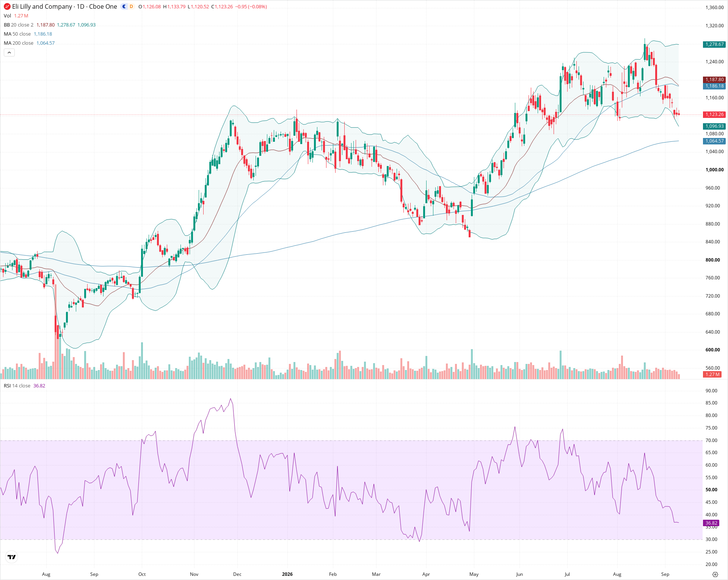Click the Jul label on the time axis
Image resolution: width=728 pixels, height=580 pixels.
[x=567, y=574]
